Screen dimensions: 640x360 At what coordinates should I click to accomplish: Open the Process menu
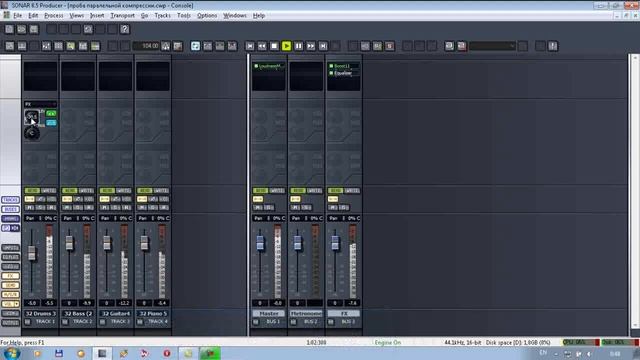53,16
